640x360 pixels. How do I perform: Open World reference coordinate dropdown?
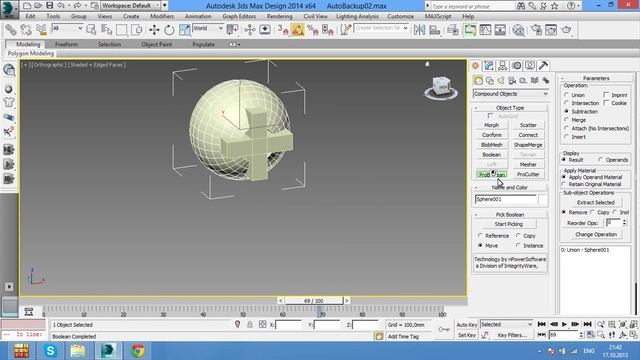click(208, 28)
